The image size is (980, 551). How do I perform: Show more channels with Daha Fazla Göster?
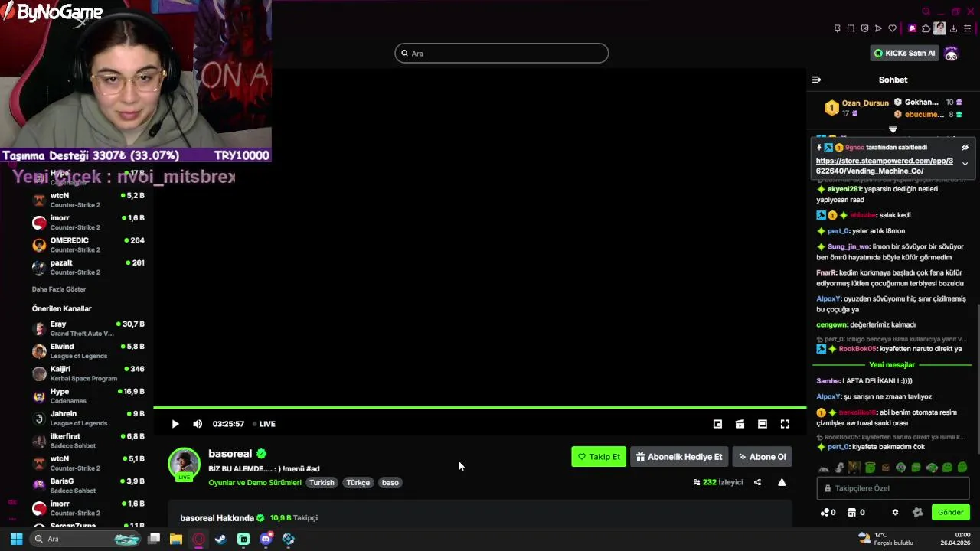(x=59, y=289)
